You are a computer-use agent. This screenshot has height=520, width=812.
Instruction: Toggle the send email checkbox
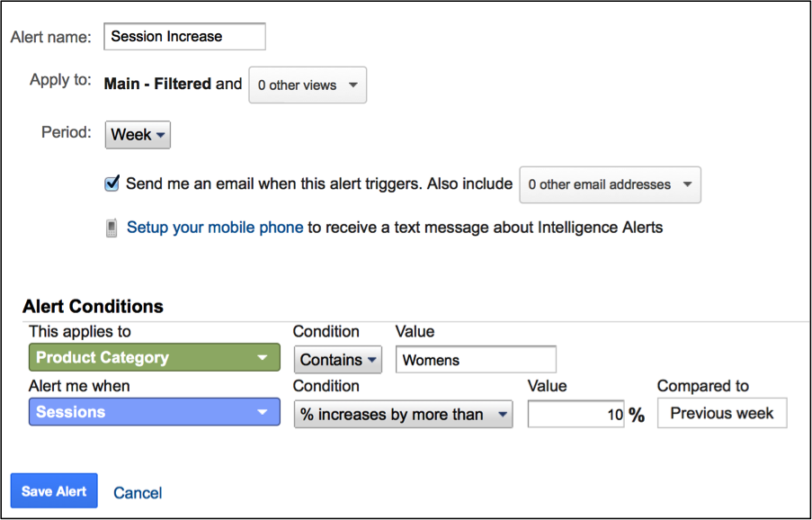point(112,183)
